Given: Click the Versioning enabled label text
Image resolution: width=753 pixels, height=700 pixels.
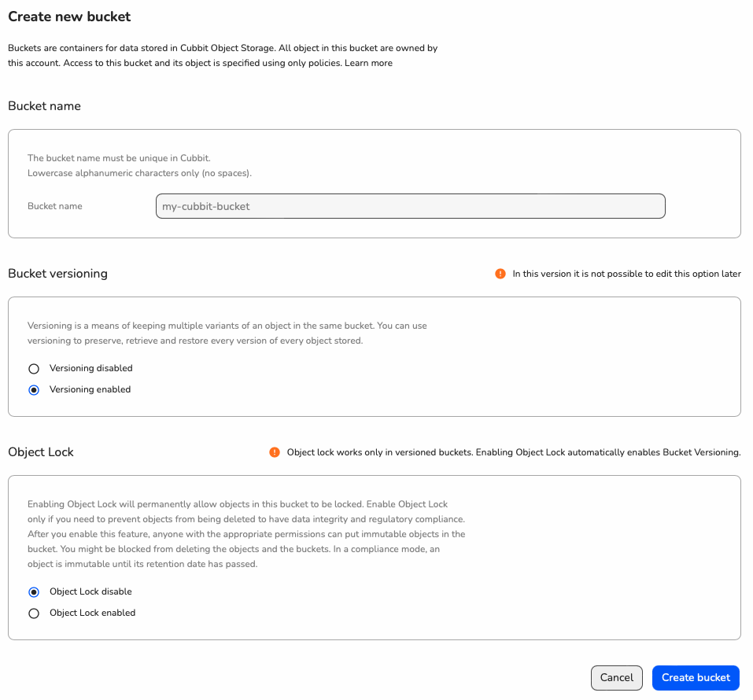Looking at the screenshot, I should [90, 389].
